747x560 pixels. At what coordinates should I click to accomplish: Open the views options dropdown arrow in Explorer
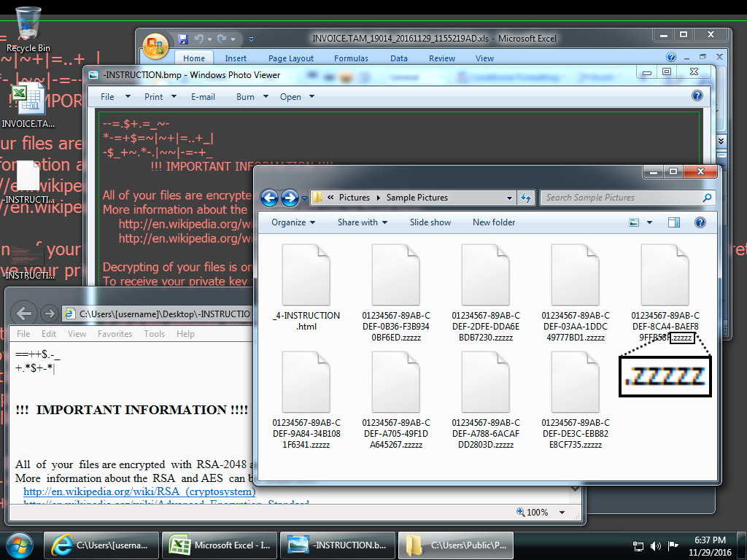(649, 222)
